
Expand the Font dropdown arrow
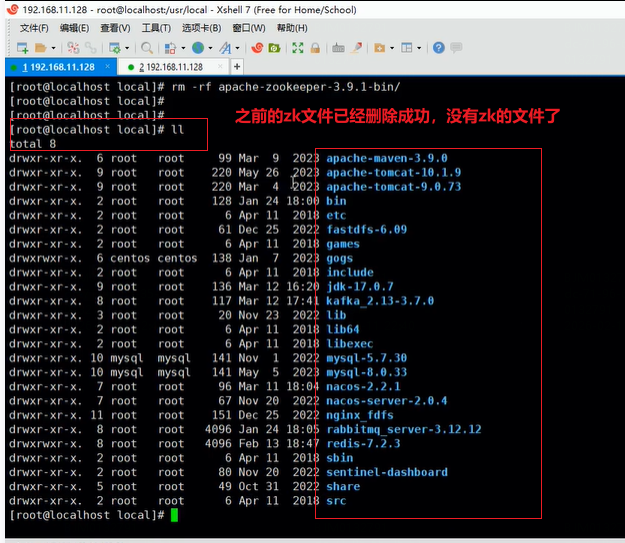coord(238,48)
